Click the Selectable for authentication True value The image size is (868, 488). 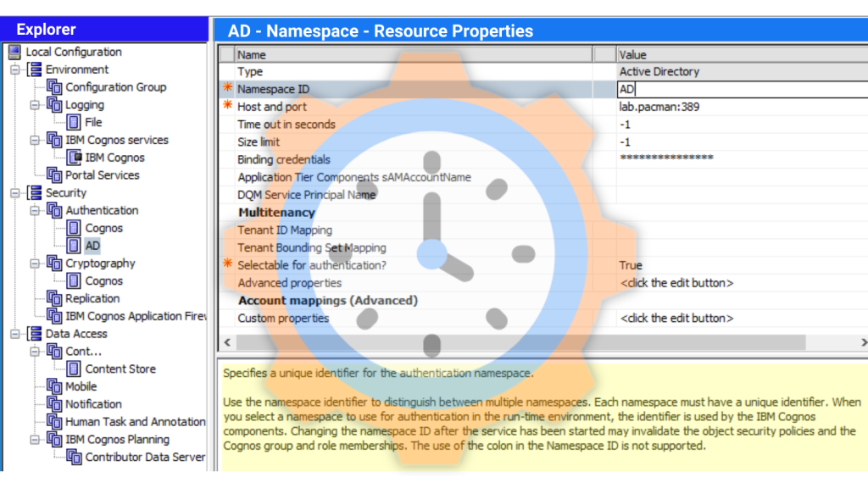point(631,265)
